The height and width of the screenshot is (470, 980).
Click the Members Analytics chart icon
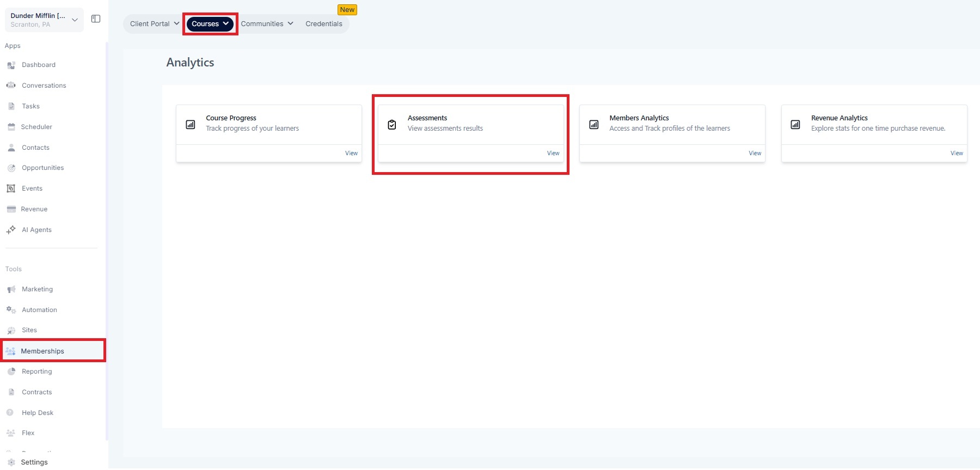coord(594,125)
